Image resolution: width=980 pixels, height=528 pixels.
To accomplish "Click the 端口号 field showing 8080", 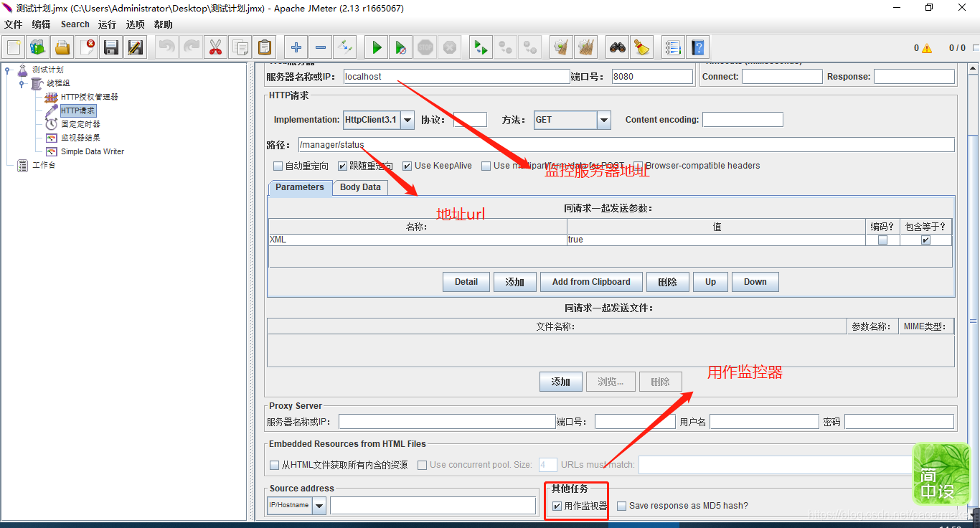I will pyautogui.click(x=652, y=77).
